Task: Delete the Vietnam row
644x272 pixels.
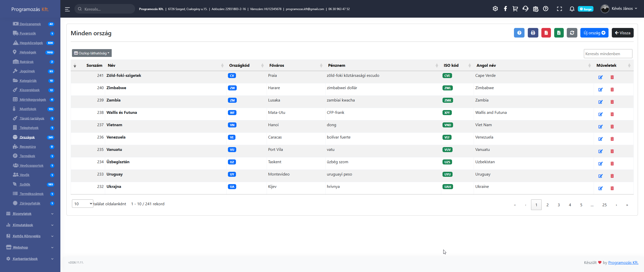Action: pyautogui.click(x=612, y=127)
